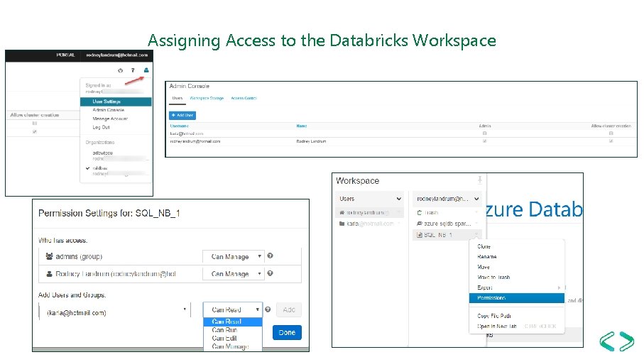Select the checked second organization entry
The width and height of the screenshot is (644, 362).
[100, 168]
